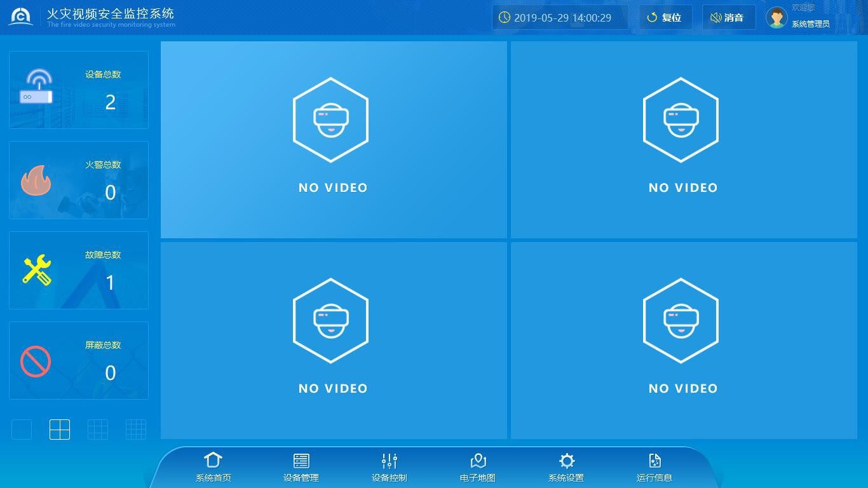
Task: Open the 系统首页 home icon
Action: pos(213,461)
